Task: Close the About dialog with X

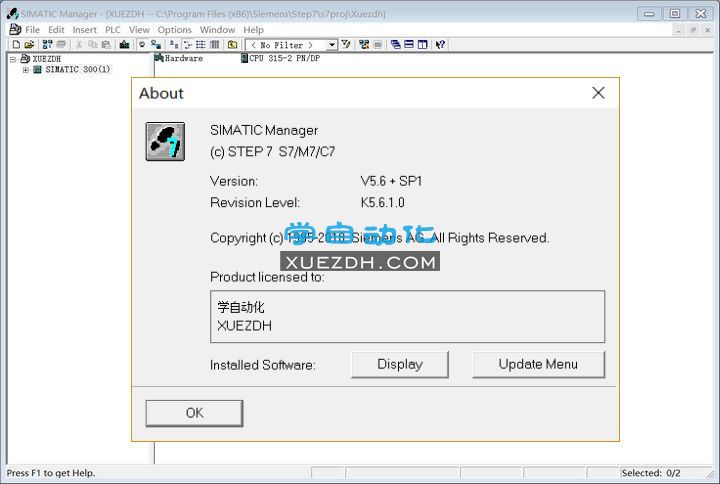Action: click(598, 93)
